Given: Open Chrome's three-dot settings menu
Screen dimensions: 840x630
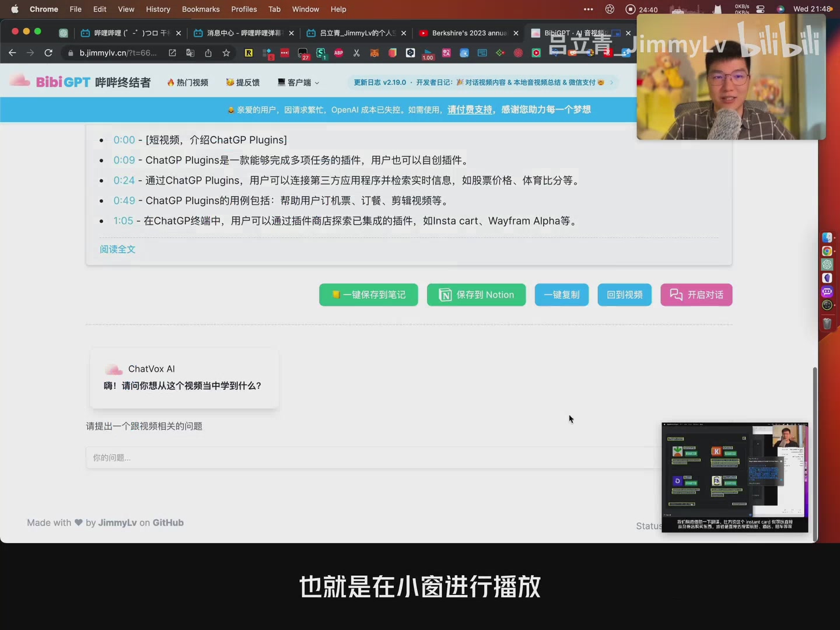Looking at the screenshot, I should pyautogui.click(x=588, y=9).
